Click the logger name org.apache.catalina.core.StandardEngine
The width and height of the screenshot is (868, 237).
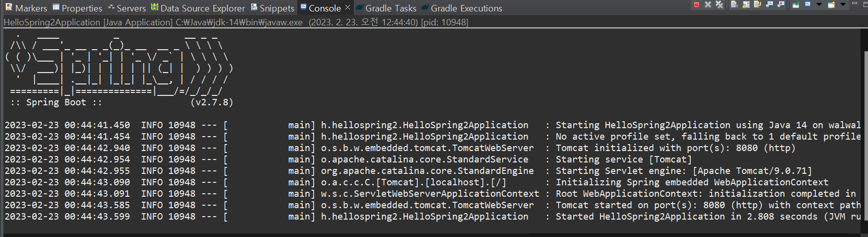[427, 171]
